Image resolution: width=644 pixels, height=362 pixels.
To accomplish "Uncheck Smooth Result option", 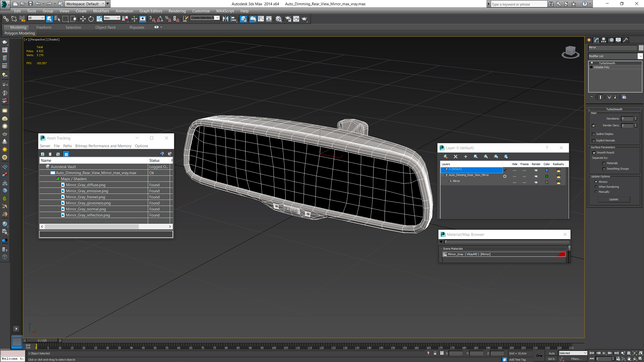I will 594,153.
